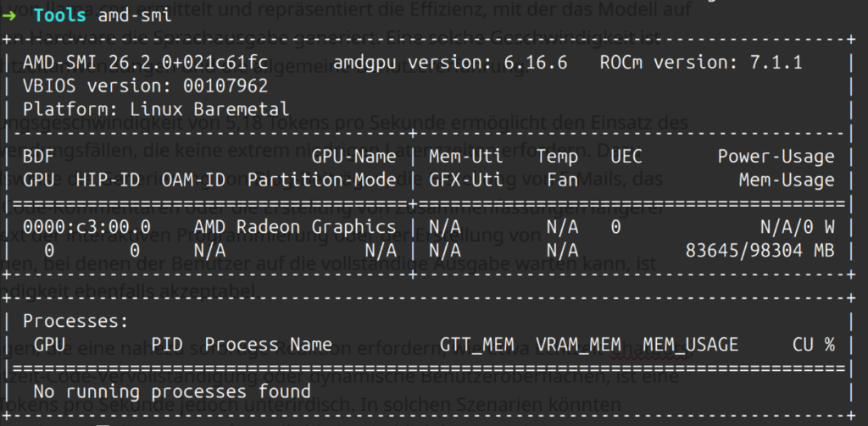
Task: Click the ROCm version 7.1.1 text
Action: pos(700,64)
